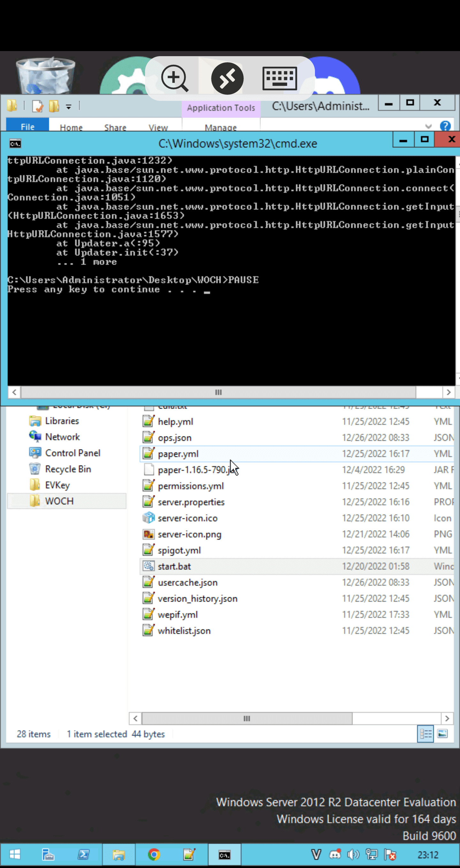This screenshot has width=460, height=868.
Task: Open Control Panel from the navigation pane
Action: click(x=73, y=453)
